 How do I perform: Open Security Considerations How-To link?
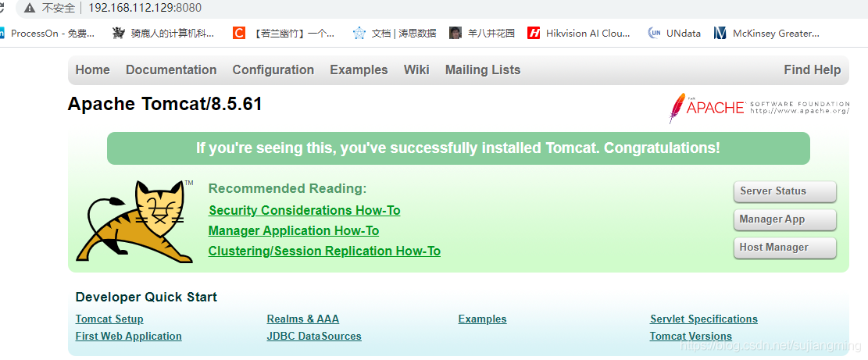point(304,211)
